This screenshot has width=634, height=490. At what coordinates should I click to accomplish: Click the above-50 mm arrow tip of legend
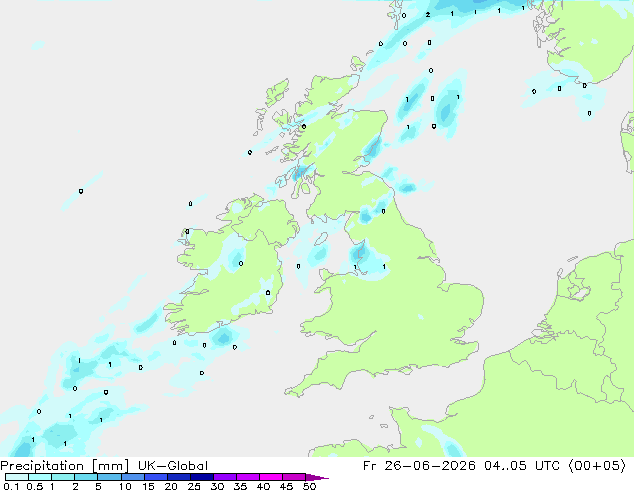tap(317, 477)
